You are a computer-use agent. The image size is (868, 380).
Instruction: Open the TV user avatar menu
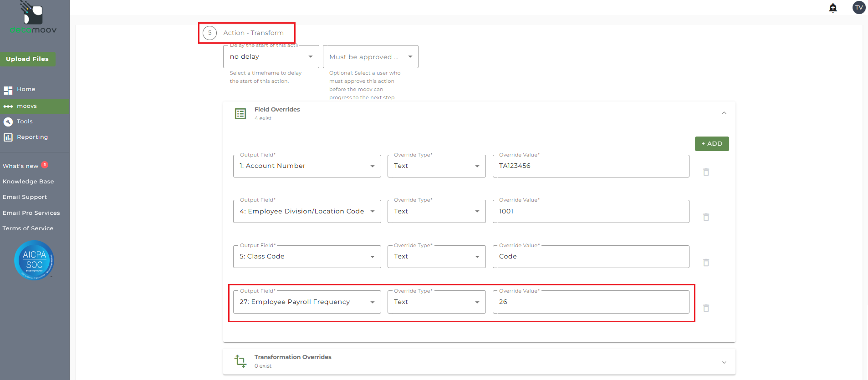click(859, 8)
